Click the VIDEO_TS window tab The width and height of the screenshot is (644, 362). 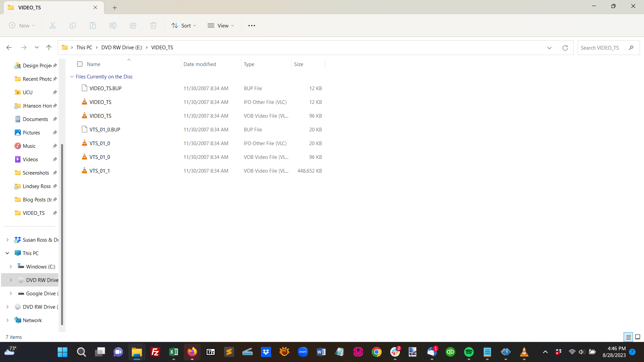coord(54,7)
